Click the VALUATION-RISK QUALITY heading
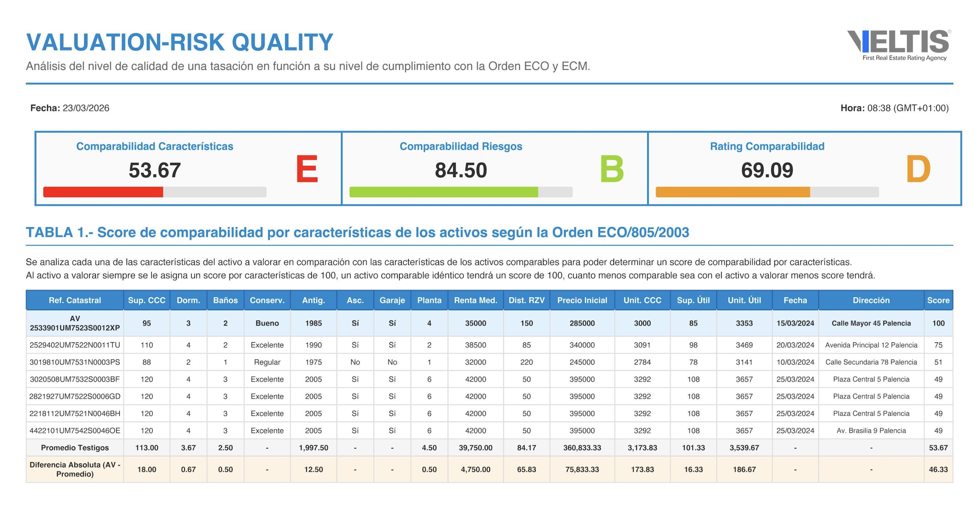Viewport: 980px width, 505px height. pyautogui.click(x=180, y=42)
